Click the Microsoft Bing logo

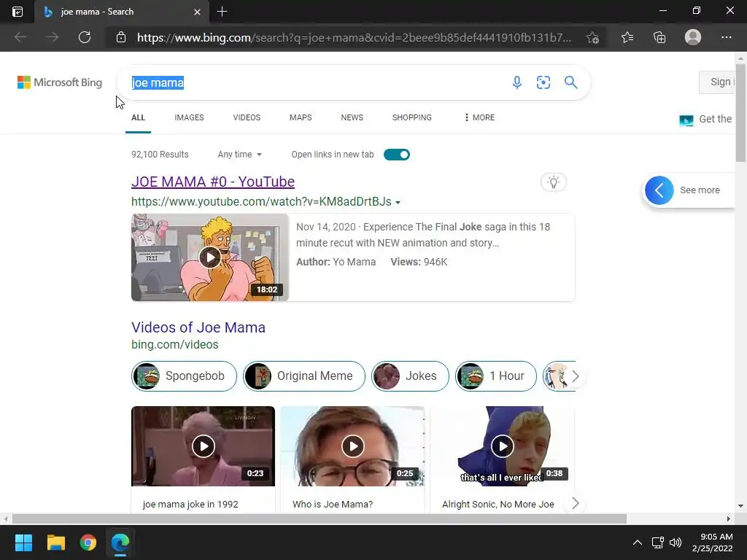[x=60, y=82]
